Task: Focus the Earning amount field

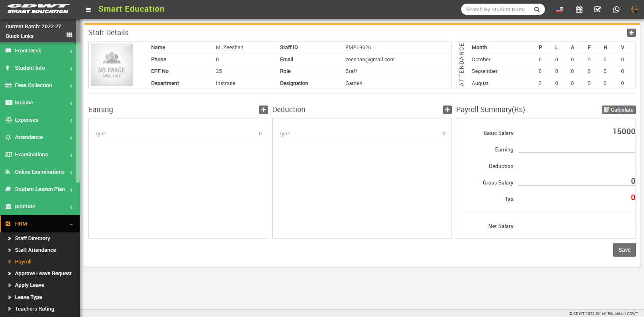Action: pyautogui.click(x=252, y=133)
